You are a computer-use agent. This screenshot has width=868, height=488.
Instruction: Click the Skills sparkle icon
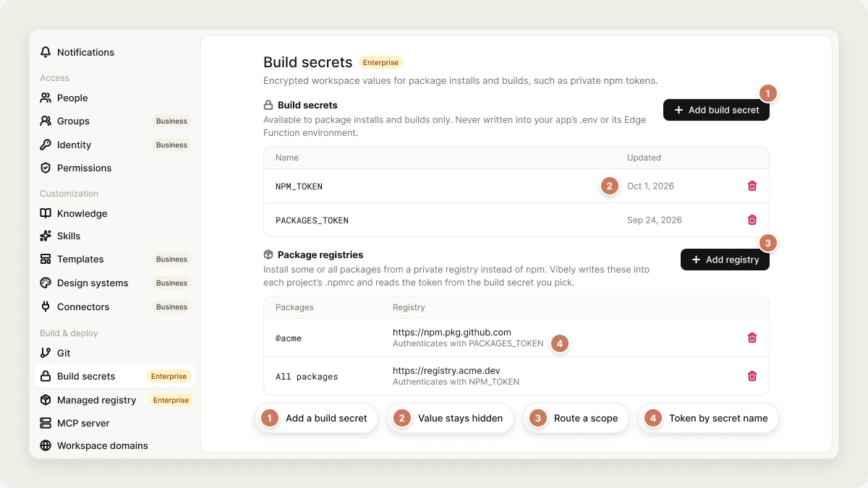(x=46, y=236)
